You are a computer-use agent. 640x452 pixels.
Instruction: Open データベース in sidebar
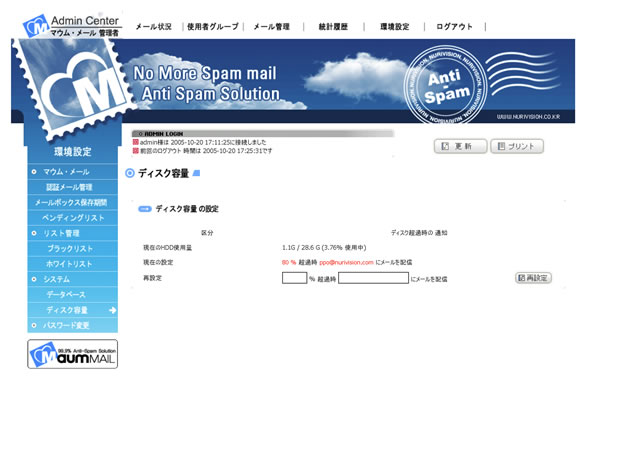pyautogui.click(x=72, y=295)
